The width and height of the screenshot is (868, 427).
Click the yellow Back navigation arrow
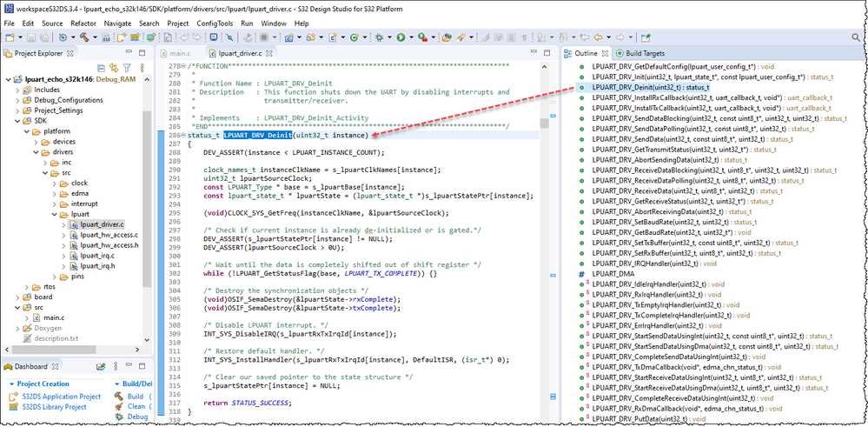tap(599, 37)
